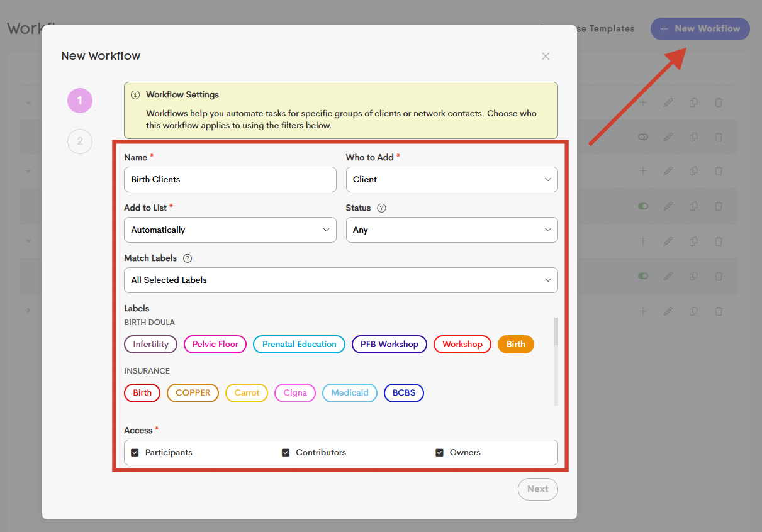Image resolution: width=762 pixels, height=532 pixels.
Task: Click the plus icon in the topmost background row
Action: click(643, 103)
